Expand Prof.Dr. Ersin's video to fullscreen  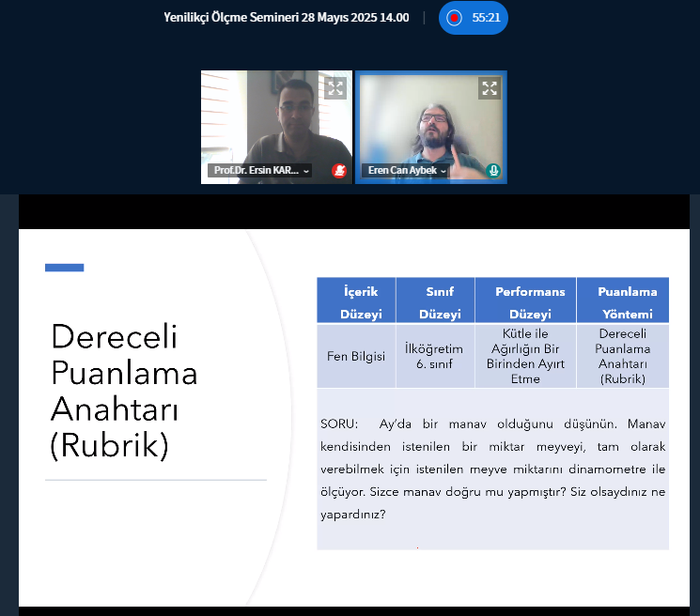coord(335,88)
